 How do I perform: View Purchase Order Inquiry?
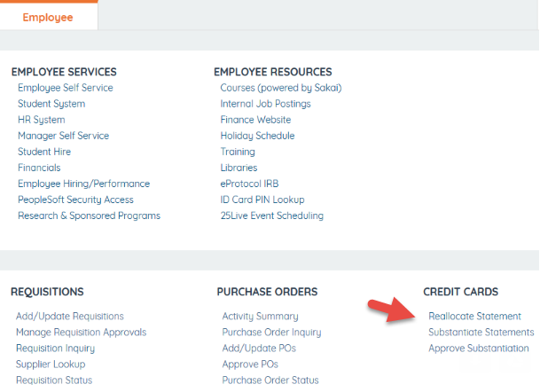[x=271, y=333]
